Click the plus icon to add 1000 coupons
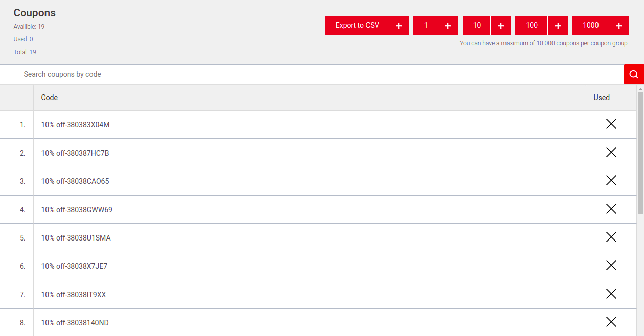Viewport: 644px width, 336px height. [x=619, y=26]
